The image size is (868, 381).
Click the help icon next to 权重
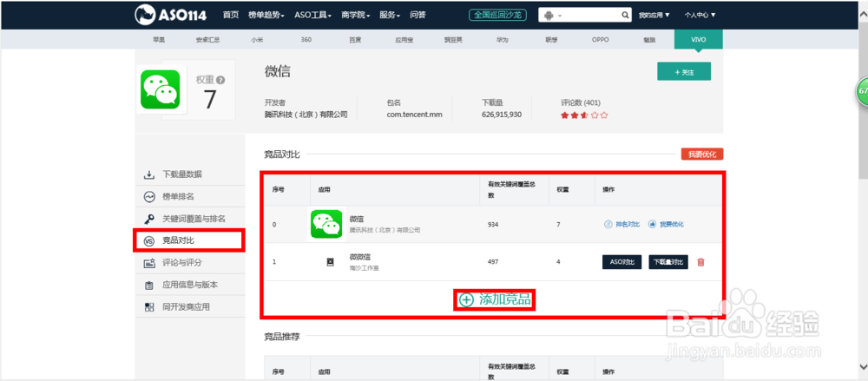220,81
